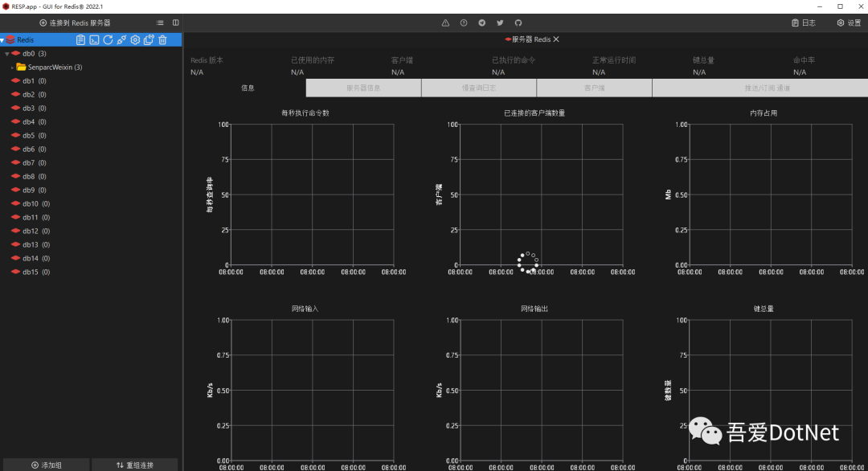Switch to the 服务器信息 tab
This screenshot has width=868, height=471.
tap(364, 88)
